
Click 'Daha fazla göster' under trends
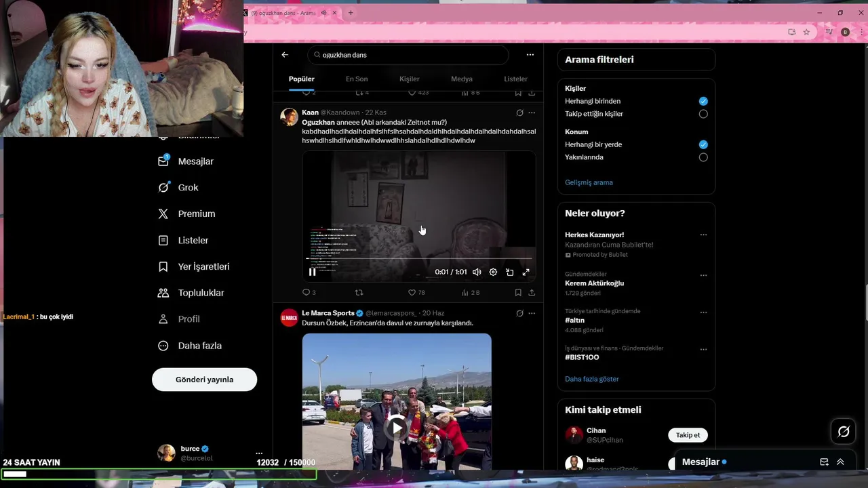tap(592, 379)
